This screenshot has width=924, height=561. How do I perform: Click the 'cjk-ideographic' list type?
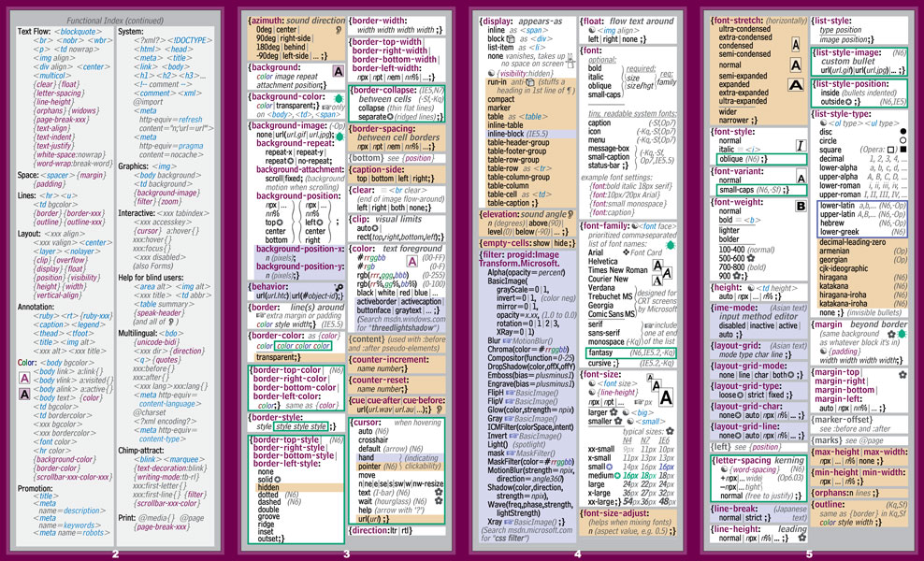tap(844, 268)
